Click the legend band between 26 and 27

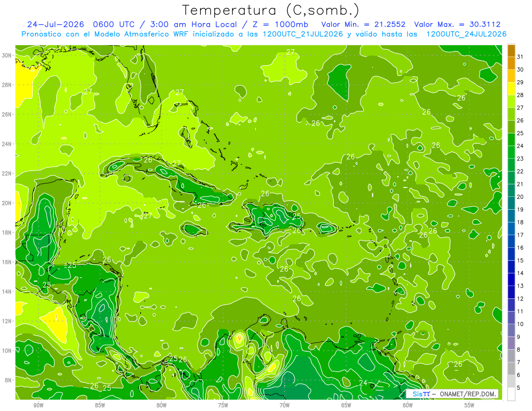pos(511,114)
